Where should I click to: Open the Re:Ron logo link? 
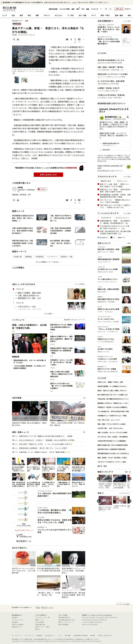point(45,608)
